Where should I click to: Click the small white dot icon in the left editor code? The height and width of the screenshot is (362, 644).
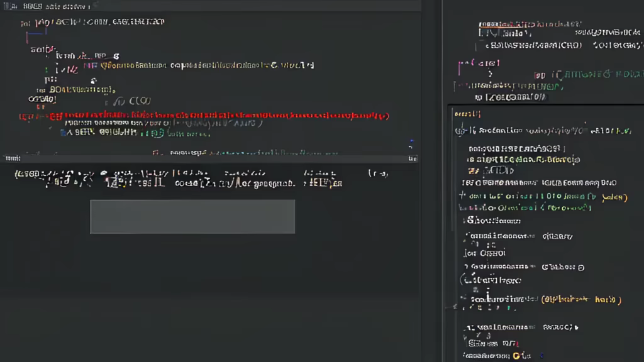[94, 80]
